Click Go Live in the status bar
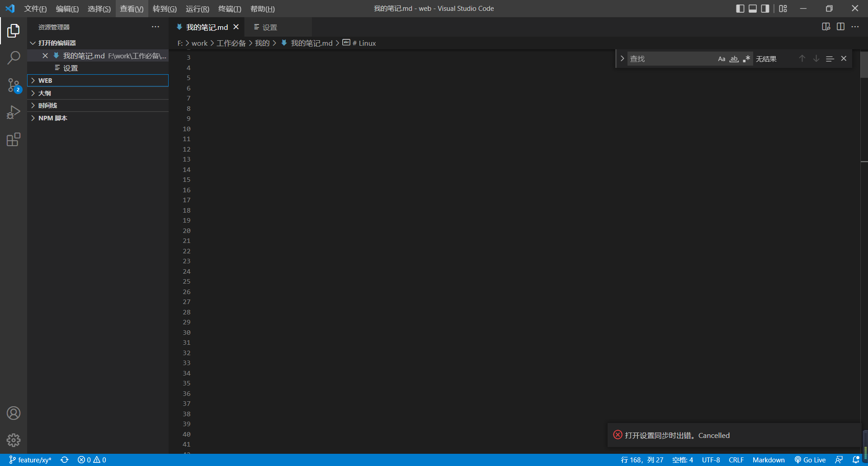Viewport: 868px width, 466px height. click(x=810, y=460)
